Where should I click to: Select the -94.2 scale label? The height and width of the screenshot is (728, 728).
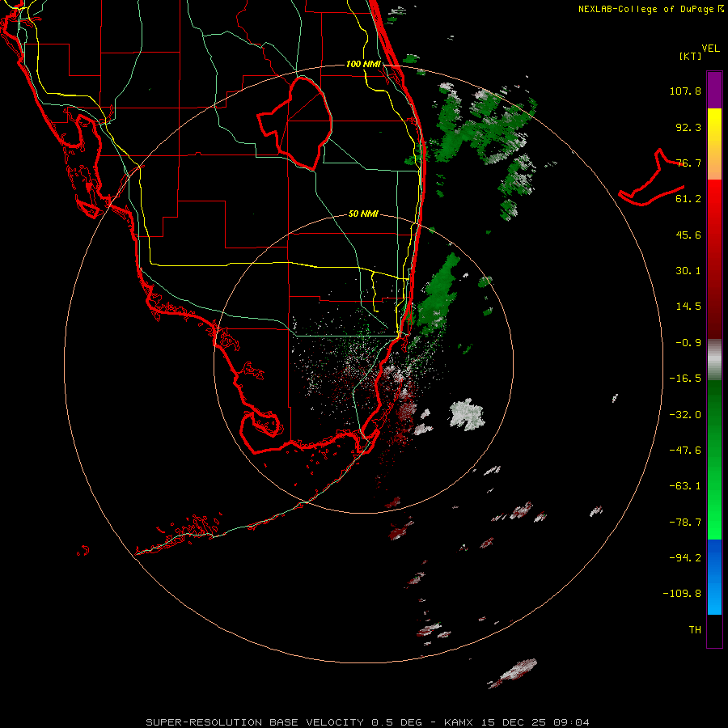(x=685, y=558)
